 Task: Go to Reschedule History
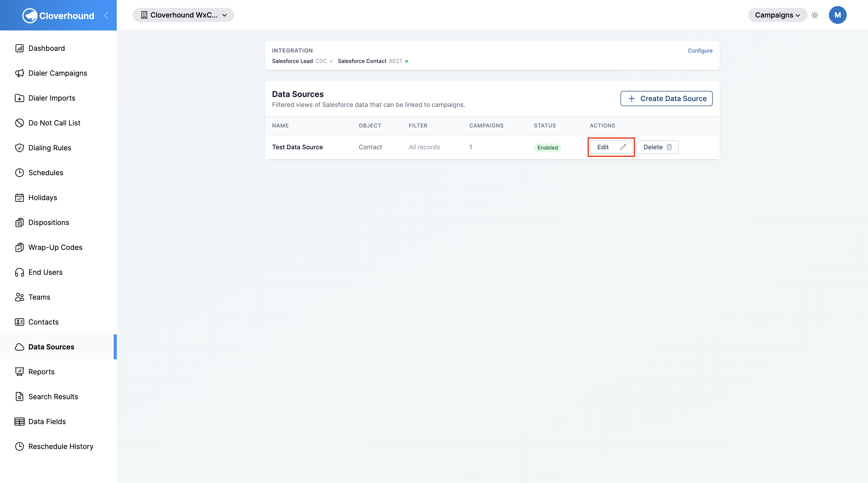58,446
